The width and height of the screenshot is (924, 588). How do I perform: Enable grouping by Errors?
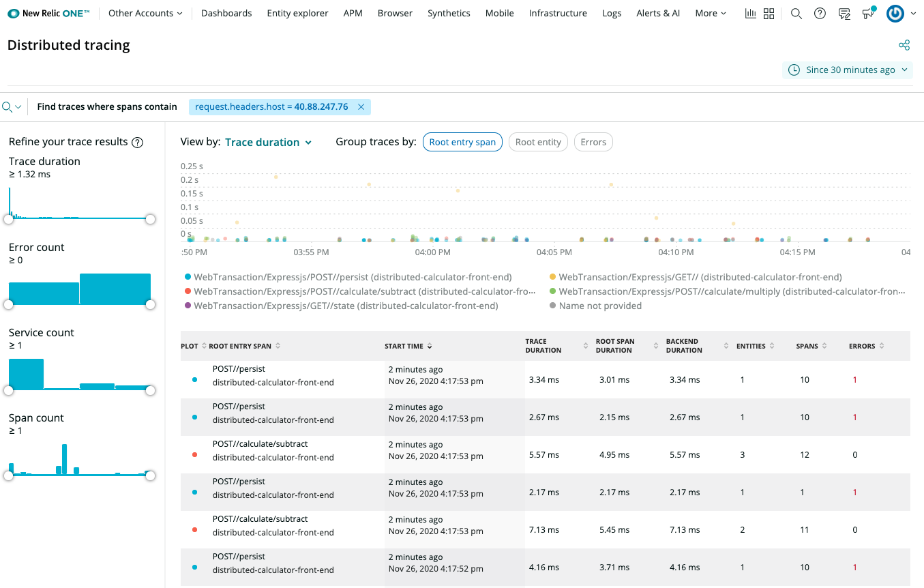593,142
